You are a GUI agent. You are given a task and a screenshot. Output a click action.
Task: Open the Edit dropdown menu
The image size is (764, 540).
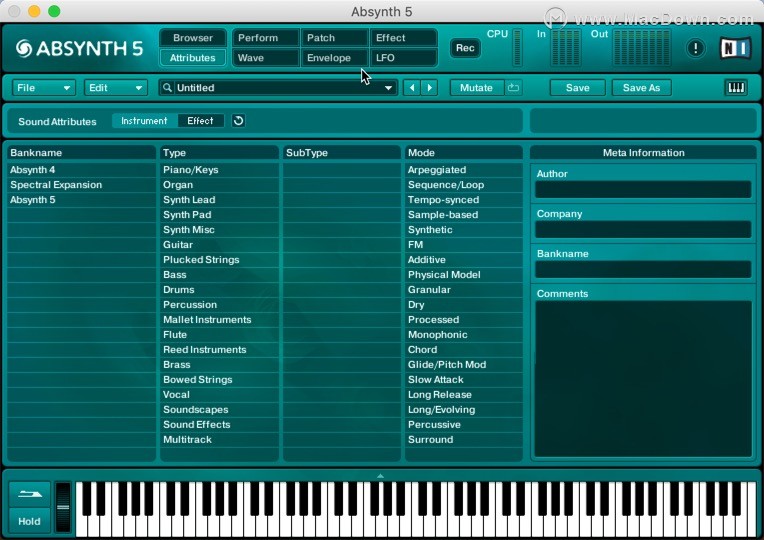tap(115, 88)
